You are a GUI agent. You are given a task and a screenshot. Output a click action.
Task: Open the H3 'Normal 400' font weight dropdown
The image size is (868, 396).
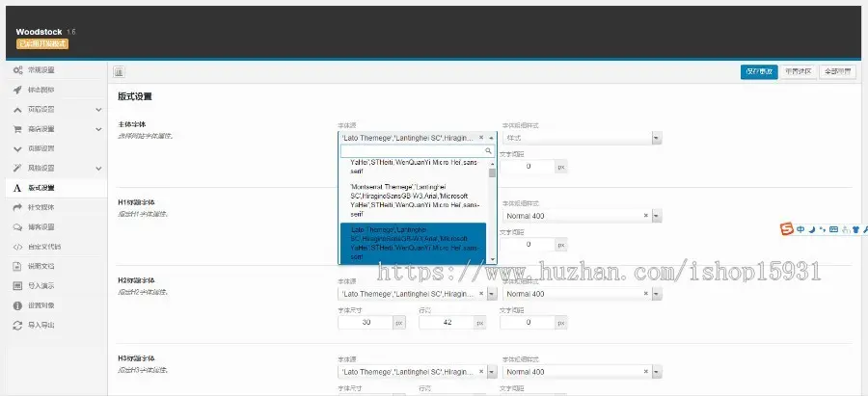pos(657,372)
